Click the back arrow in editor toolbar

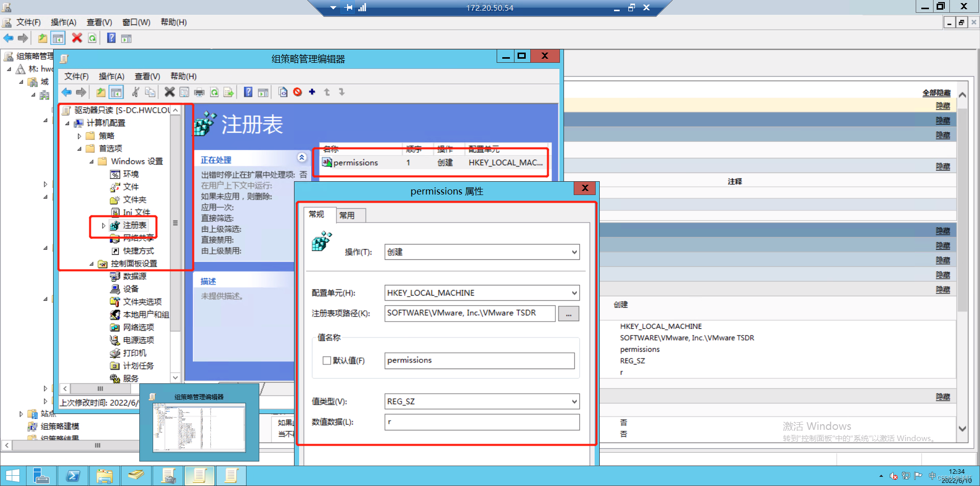point(66,92)
